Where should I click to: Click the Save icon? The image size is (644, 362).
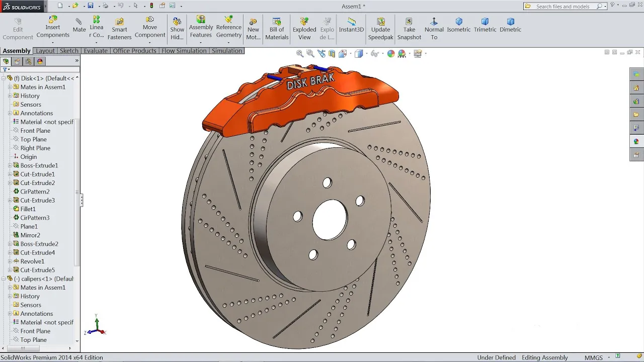pyautogui.click(x=91, y=6)
